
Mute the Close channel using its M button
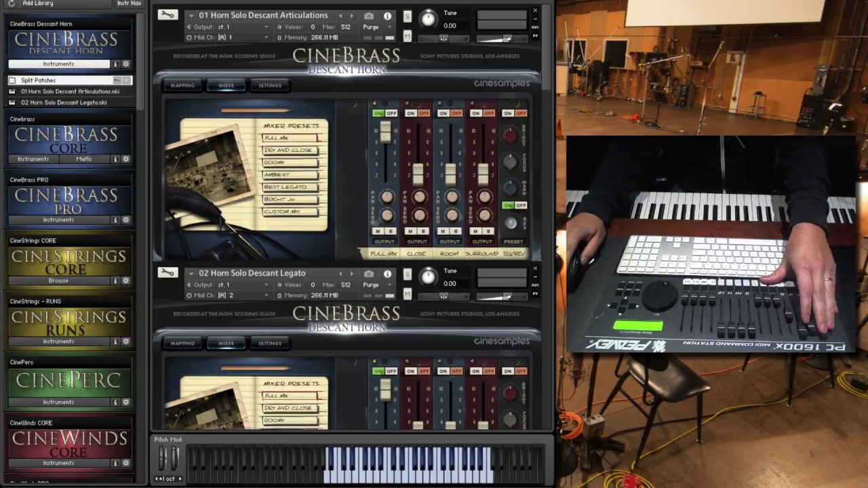411,232
